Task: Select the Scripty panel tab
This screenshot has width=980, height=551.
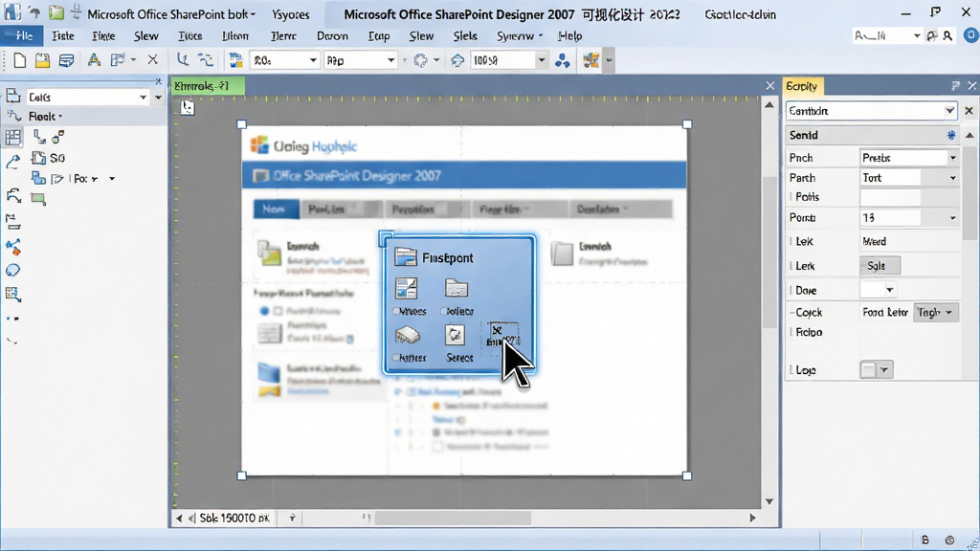Action: pos(803,86)
